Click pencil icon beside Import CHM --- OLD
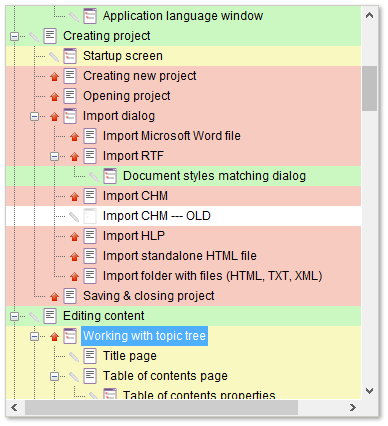The height and width of the screenshot is (426, 388). click(74, 217)
